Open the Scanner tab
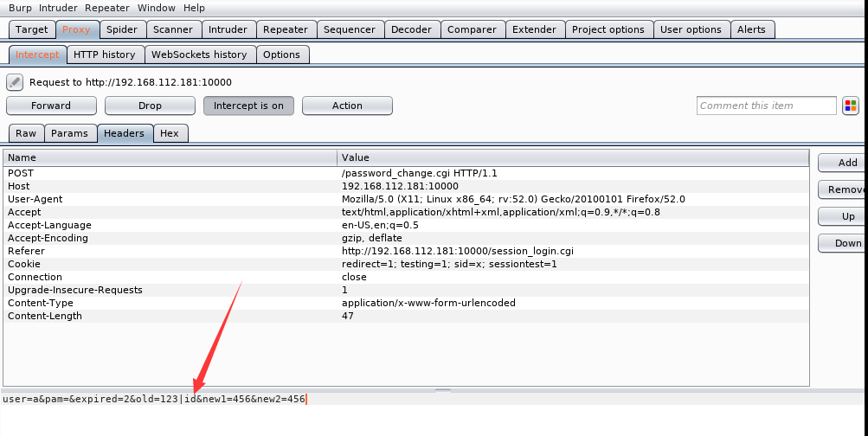 tap(173, 29)
